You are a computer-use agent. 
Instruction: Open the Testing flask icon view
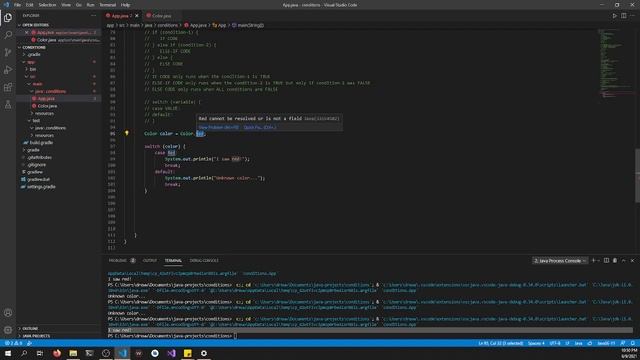8,105
